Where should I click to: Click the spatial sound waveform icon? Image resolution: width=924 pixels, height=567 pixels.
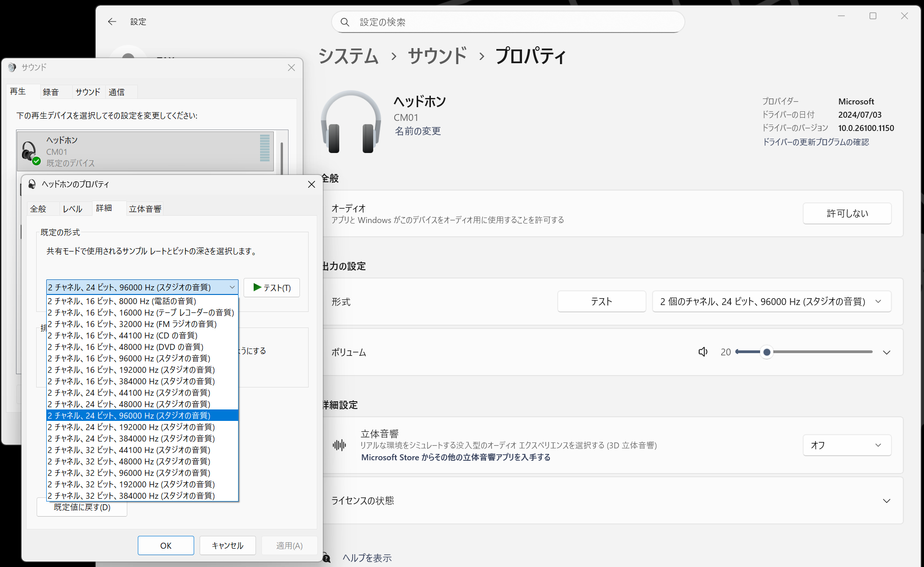[339, 445]
